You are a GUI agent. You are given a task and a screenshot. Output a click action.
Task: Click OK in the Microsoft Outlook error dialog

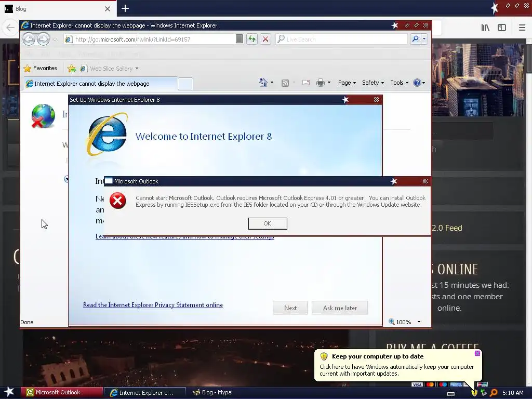click(268, 223)
